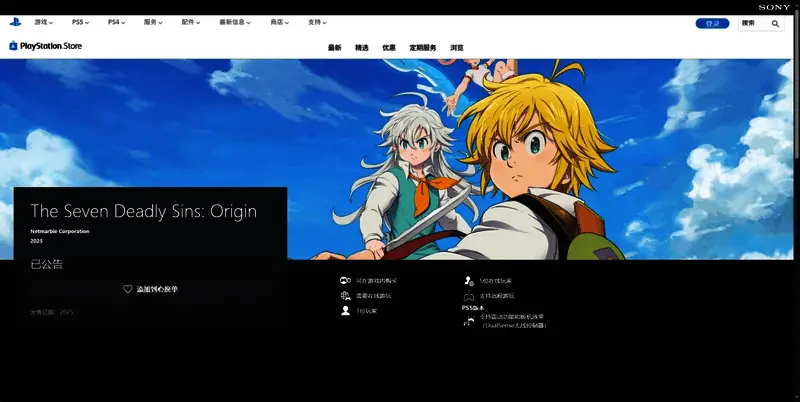Click the PlayStation logo icon at top-left
The width and height of the screenshot is (800, 402).
15,21
